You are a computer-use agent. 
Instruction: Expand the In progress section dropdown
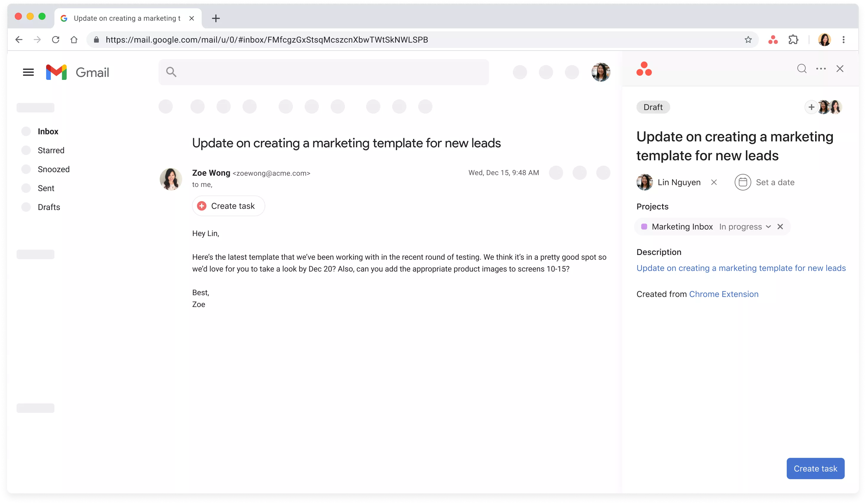768,227
